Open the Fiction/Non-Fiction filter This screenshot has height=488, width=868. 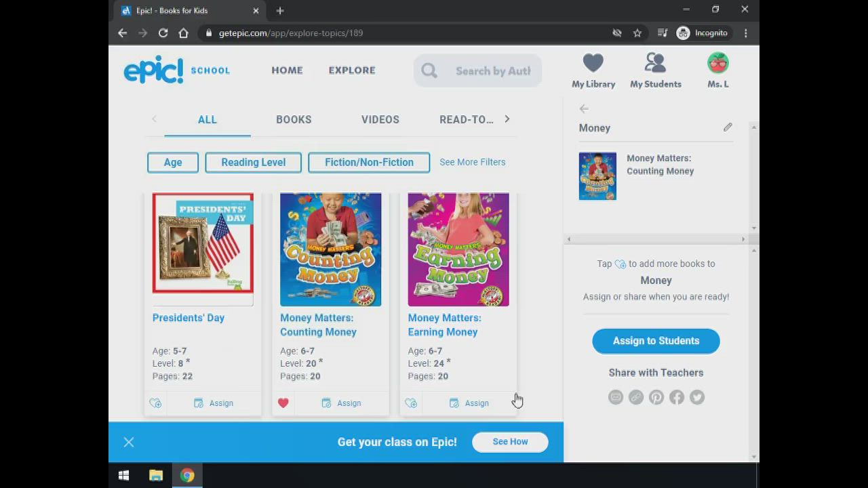(x=369, y=163)
